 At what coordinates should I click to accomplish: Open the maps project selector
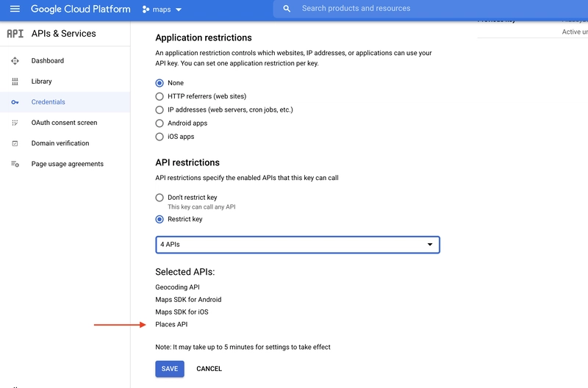162,10
